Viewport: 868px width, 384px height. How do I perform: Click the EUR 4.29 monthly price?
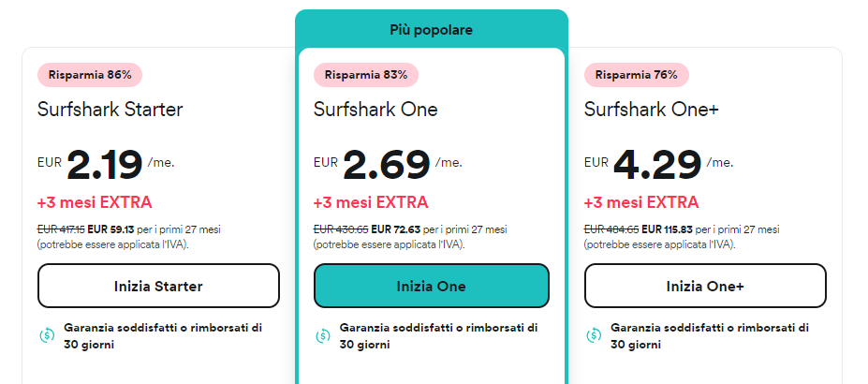coord(655,164)
